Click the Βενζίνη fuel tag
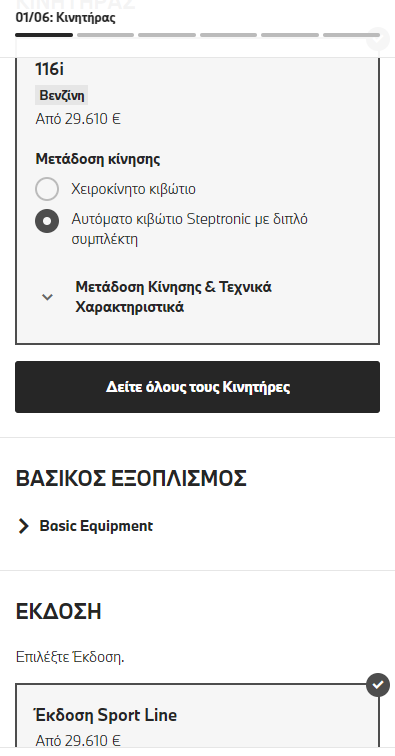The height and width of the screenshot is (756, 395). [61, 95]
